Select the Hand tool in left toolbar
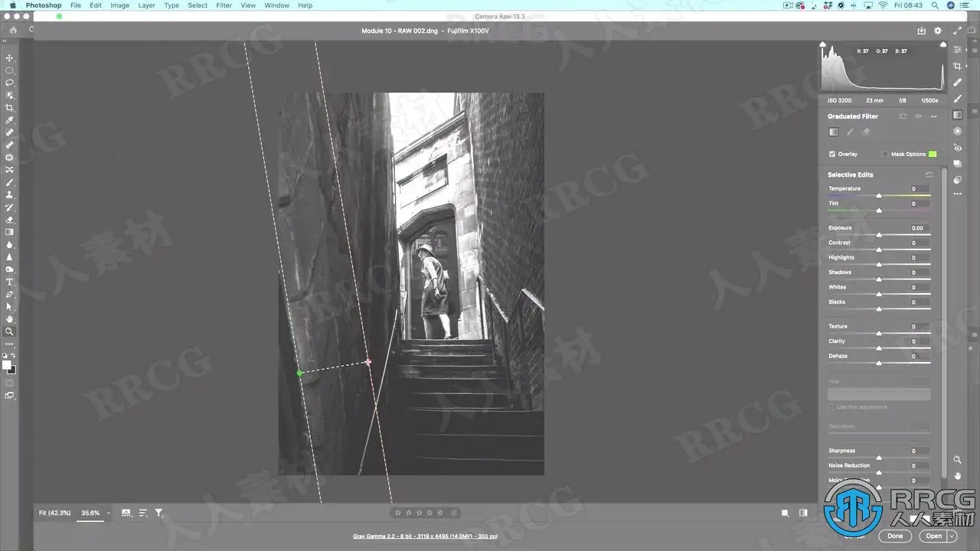Viewport: 980px width, 551px height. click(x=10, y=319)
